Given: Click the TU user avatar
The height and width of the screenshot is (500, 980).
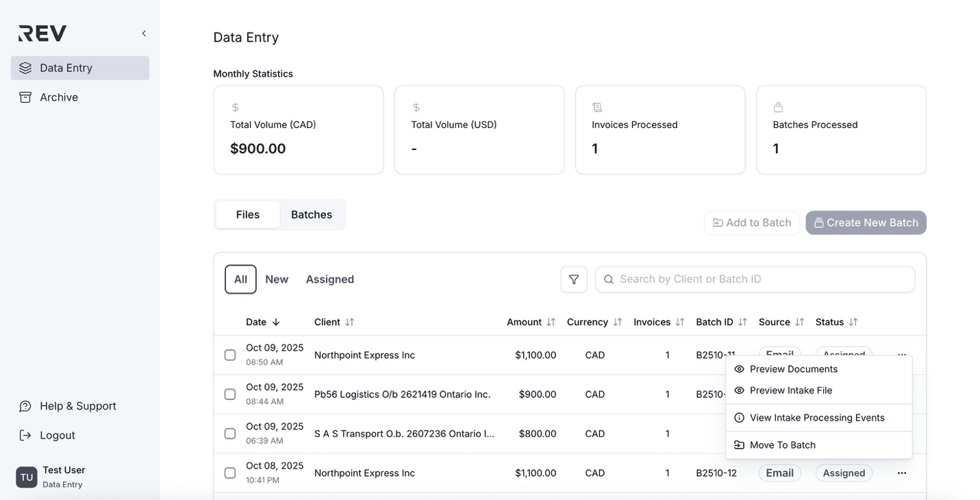Looking at the screenshot, I should [27, 477].
